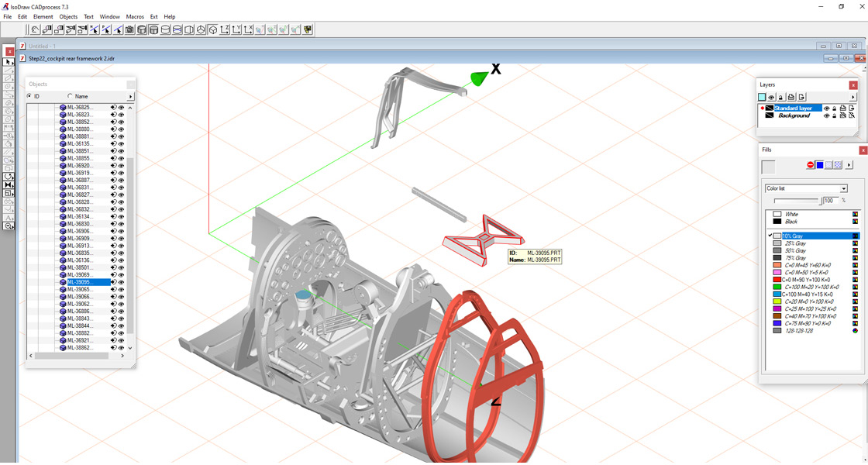This screenshot has height=465, width=868.
Task: Click the red no-fill icon in Fills panel
Action: (811, 165)
